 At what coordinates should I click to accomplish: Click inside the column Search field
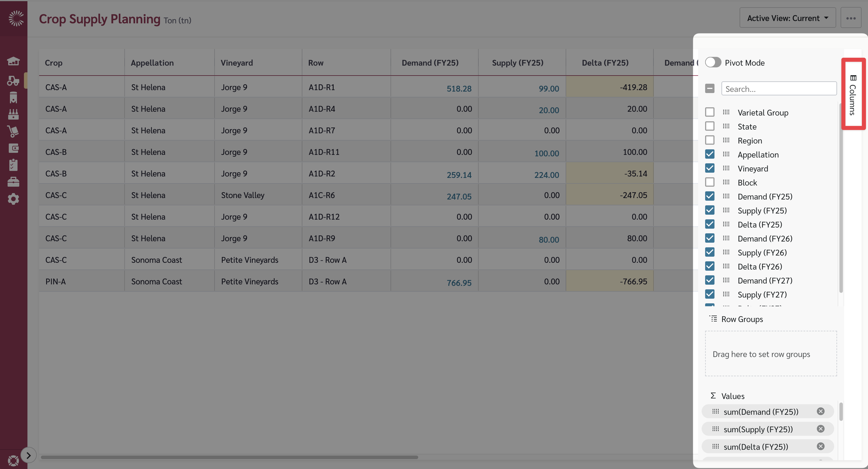click(779, 89)
